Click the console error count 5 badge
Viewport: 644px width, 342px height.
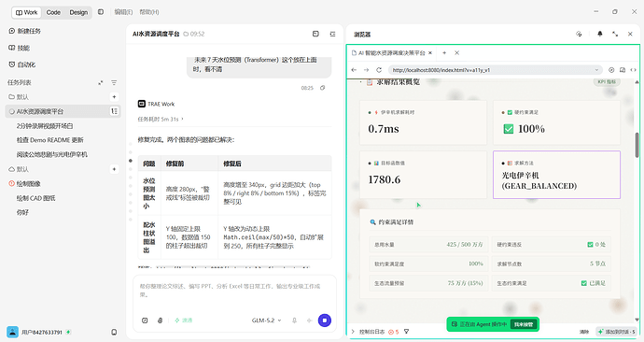(394, 332)
